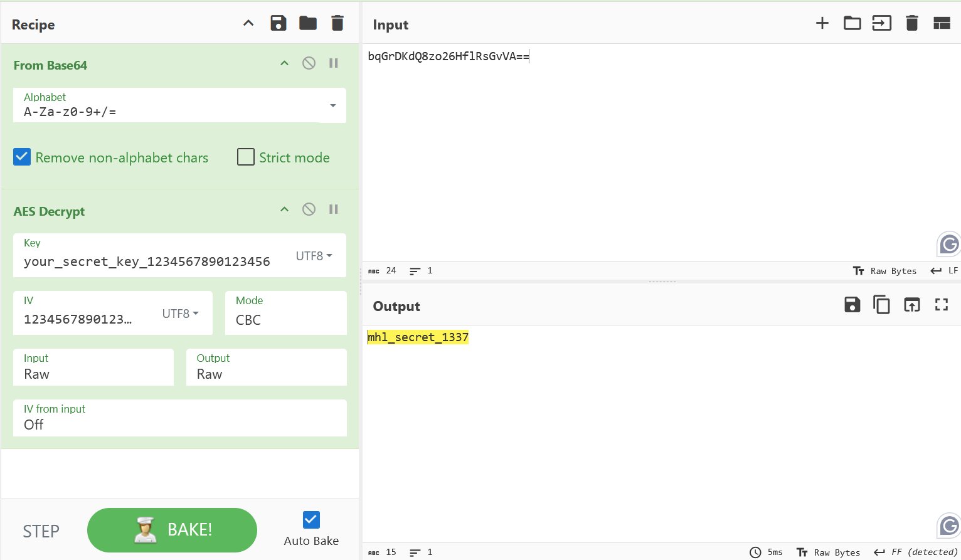Screen dimensions: 961x560
Task: Open the AES Output format Raw selector
Action: click(267, 367)
